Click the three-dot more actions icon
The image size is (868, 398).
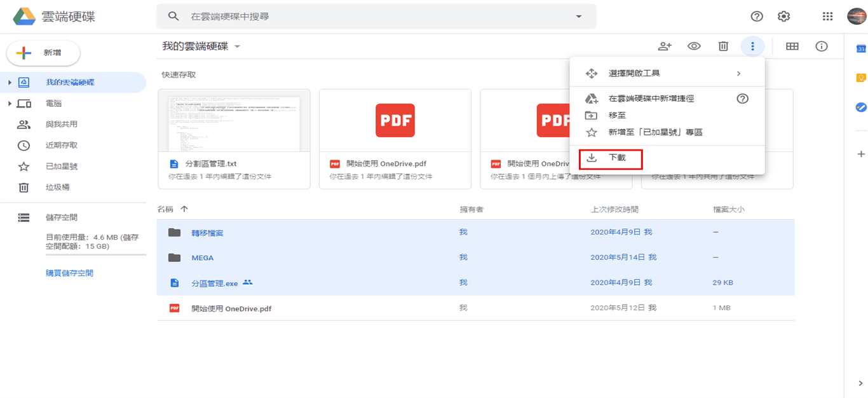752,46
